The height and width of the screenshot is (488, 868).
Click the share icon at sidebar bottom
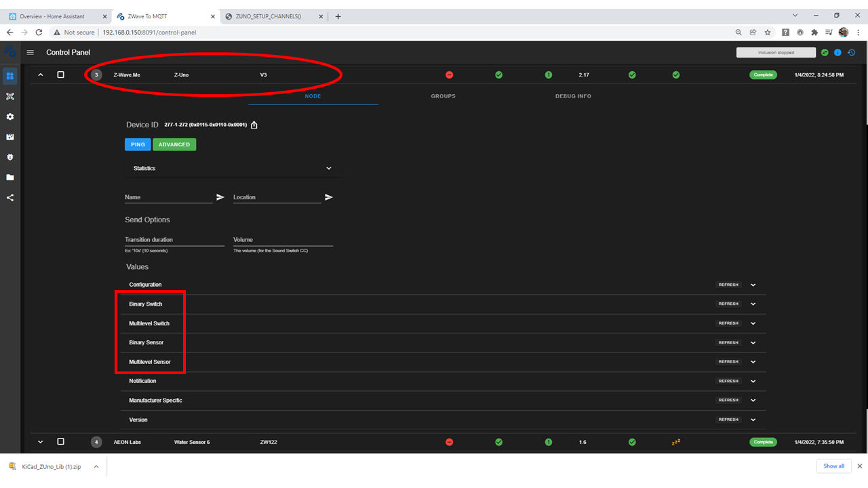point(9,197)
